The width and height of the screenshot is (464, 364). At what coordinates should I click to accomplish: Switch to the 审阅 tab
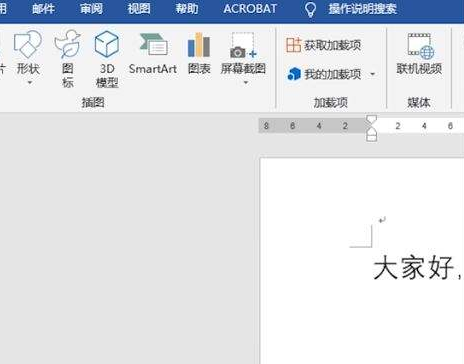[91, 9]
